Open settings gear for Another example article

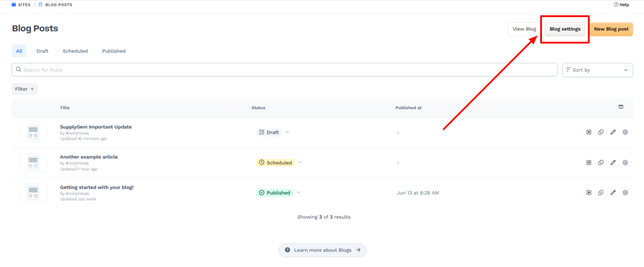point(625,162)
